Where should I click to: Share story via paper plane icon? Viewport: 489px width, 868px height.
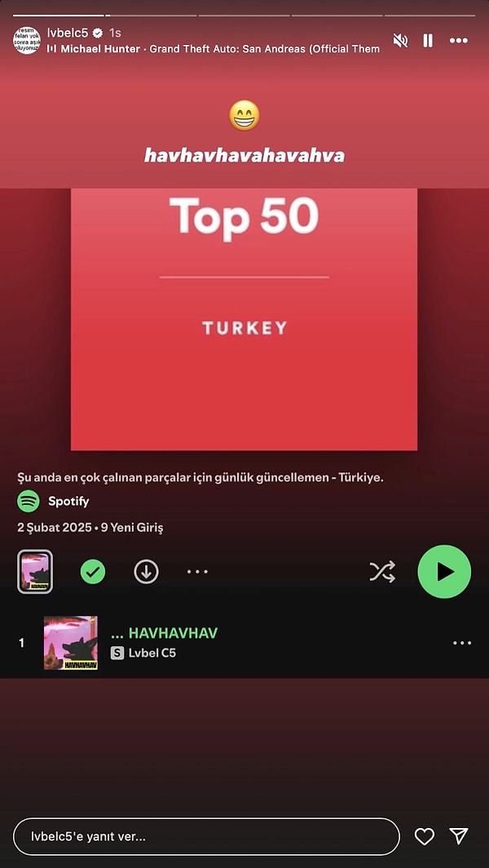coord(459,836)
